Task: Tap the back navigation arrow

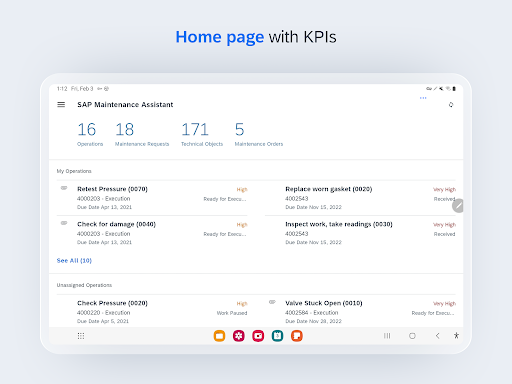Action: (x=437, y=336)
